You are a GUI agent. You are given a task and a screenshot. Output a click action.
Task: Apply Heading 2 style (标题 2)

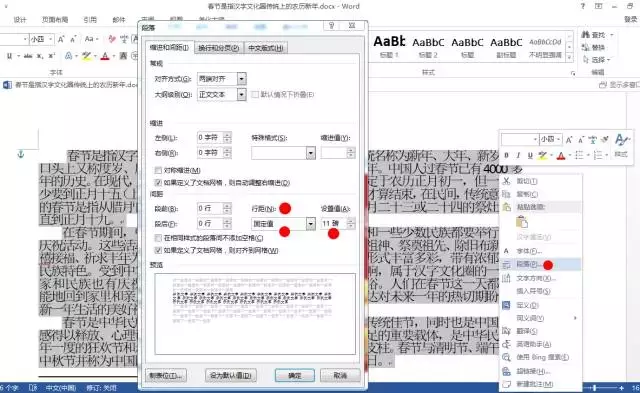pos(428,47)
